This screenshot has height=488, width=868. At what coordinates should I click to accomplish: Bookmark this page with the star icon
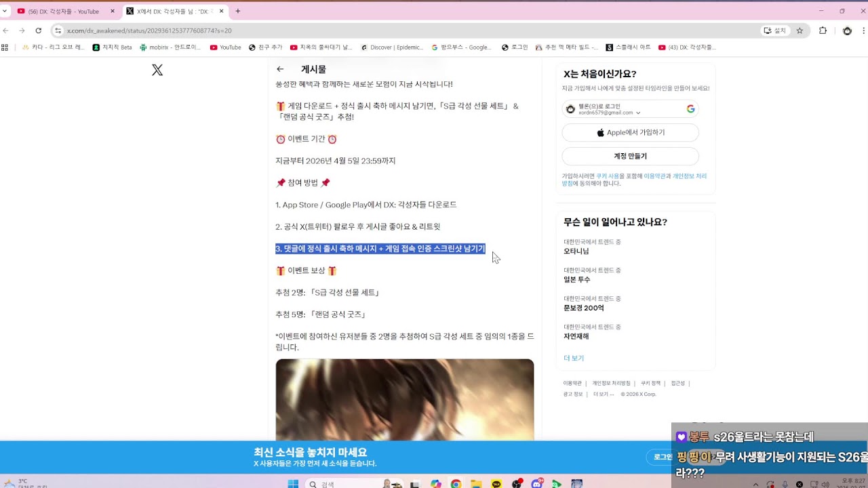pos(800,30)
